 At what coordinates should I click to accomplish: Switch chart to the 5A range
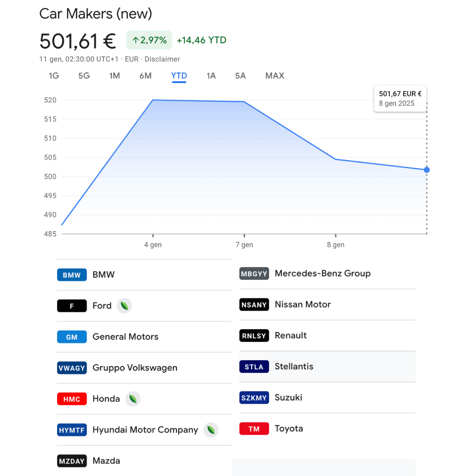(x=240, y=76)
